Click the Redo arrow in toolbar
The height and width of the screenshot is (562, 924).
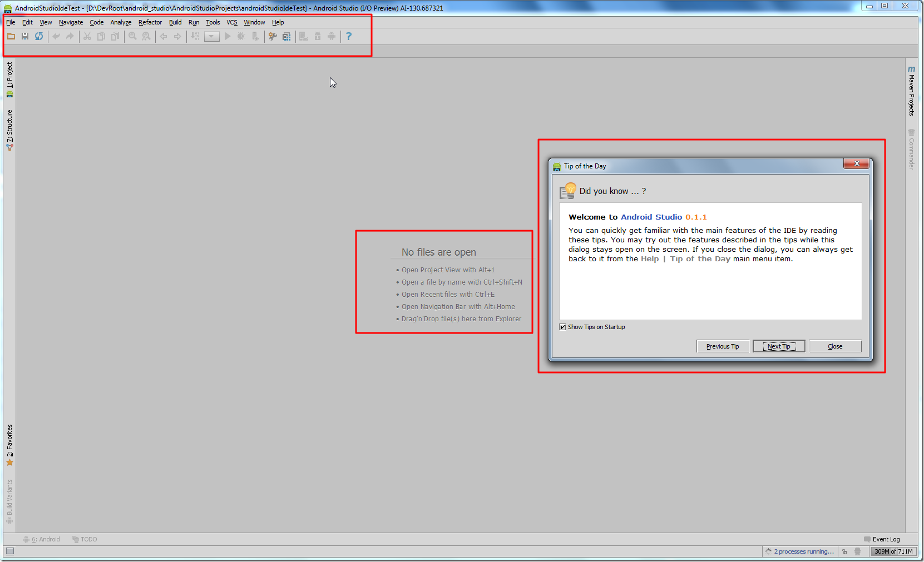point(70,36)
